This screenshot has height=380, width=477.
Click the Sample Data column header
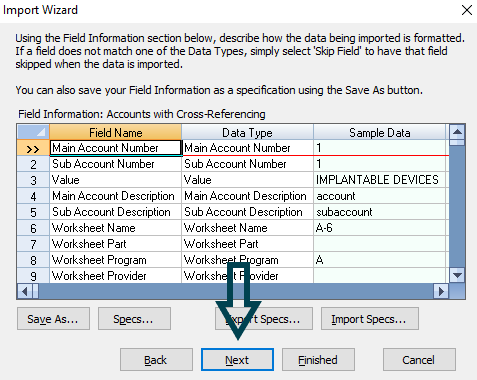coord(379,132)
